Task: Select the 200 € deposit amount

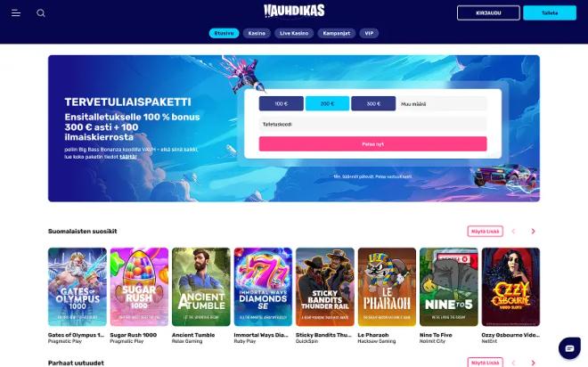Action: tap(327, 104)
